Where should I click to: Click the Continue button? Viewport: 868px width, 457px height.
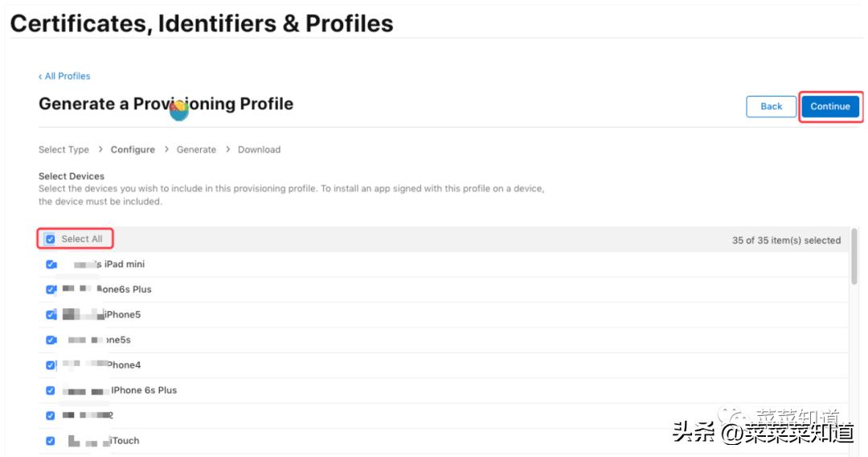(x=829, y=106)
